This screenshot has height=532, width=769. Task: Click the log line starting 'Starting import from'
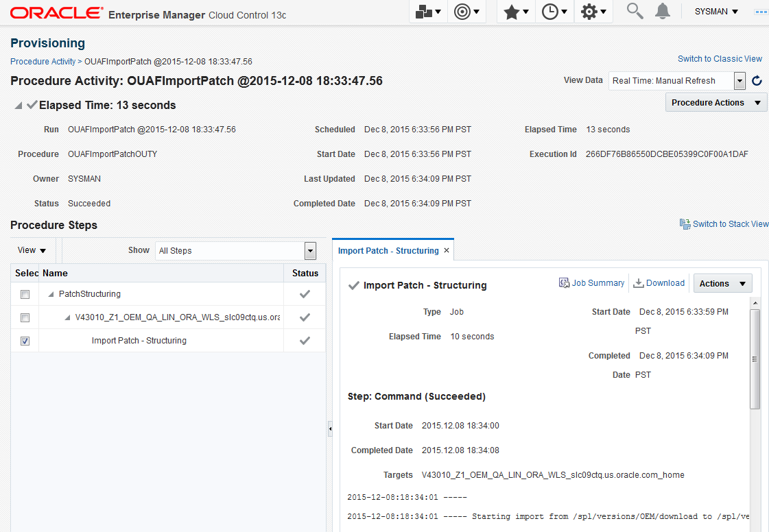548,516
